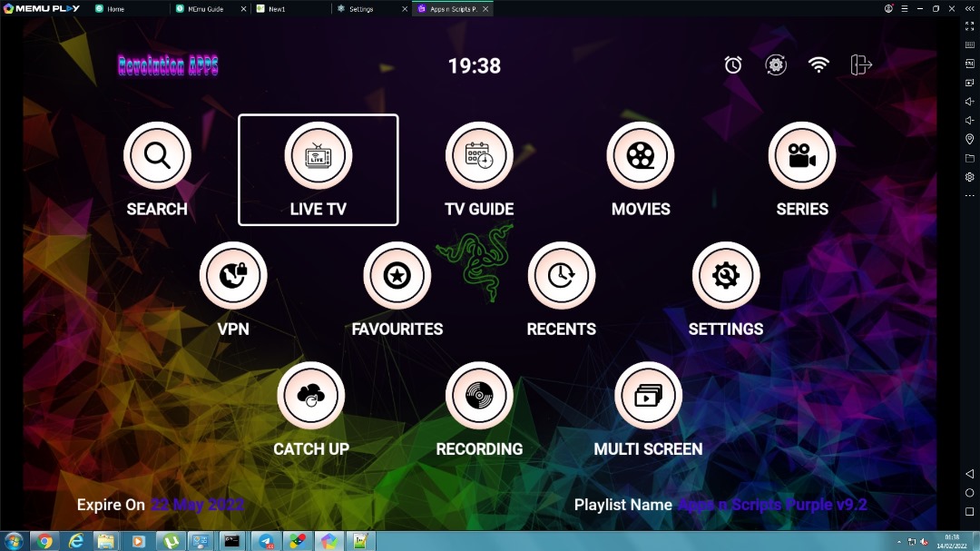Launch Live TV
Image resolution: width=980 pixels, height=551 pixels.
tap(318, 156)
